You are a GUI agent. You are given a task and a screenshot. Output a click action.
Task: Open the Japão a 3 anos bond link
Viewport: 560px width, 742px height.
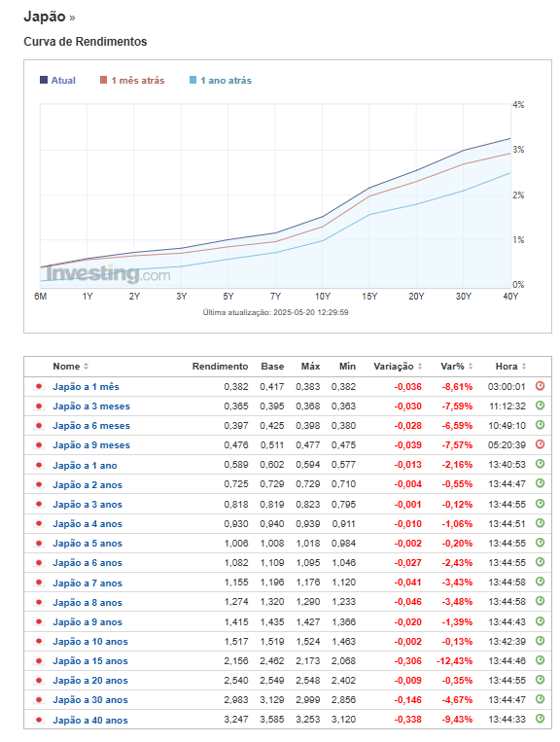[87, 504]
